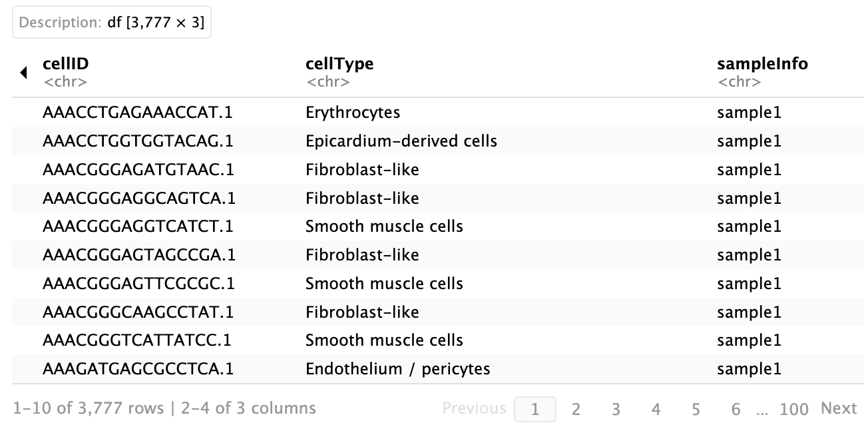Open page 6 of the table
The height and width of the screenshot is (429, 868).
[736, 408]
